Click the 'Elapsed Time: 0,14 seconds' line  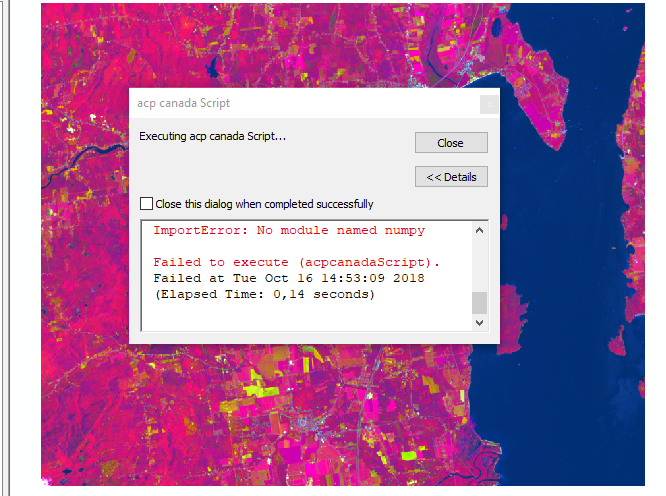[264, 294]
